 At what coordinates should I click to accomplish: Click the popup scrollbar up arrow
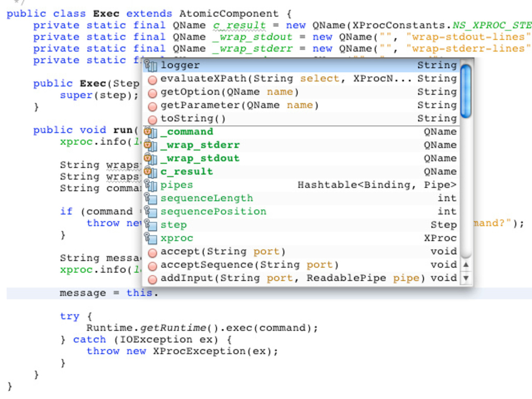coord(466,264)
